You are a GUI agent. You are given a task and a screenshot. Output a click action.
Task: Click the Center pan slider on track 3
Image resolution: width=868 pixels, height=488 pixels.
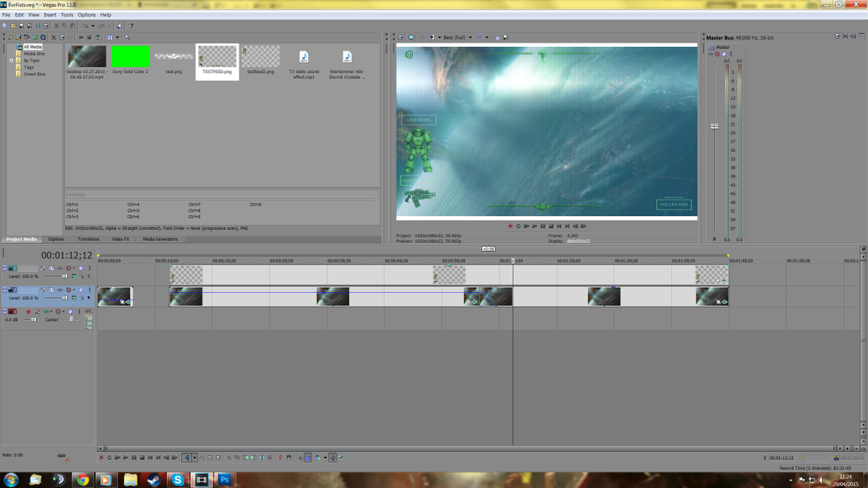(72, 320)
